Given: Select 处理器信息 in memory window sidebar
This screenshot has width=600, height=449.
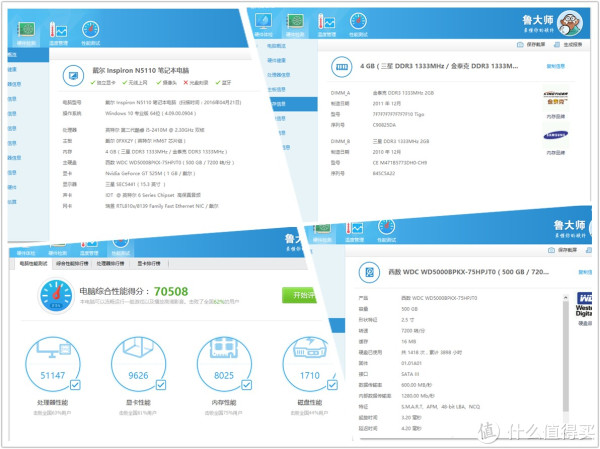Looking at the screenshot, I should point(279,75).
